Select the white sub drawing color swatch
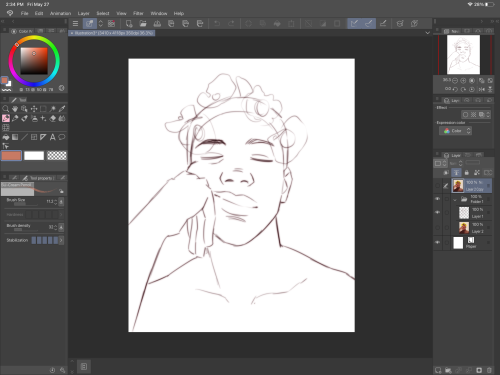 pyautogui.click(x=34, y=156)
